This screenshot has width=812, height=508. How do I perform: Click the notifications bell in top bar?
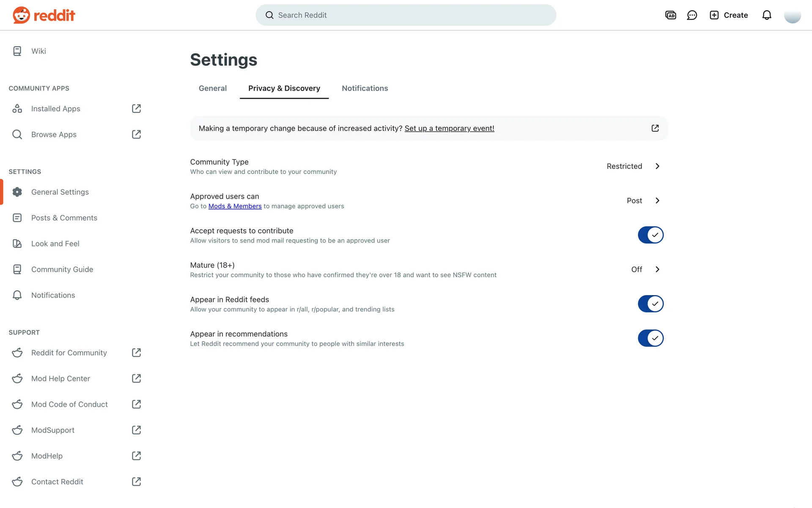pos(767,15)
